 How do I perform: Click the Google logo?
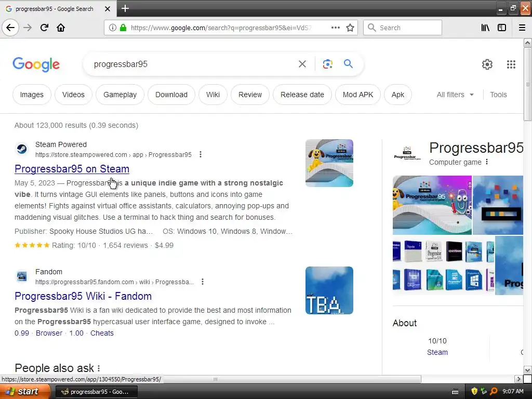point(36,64)
